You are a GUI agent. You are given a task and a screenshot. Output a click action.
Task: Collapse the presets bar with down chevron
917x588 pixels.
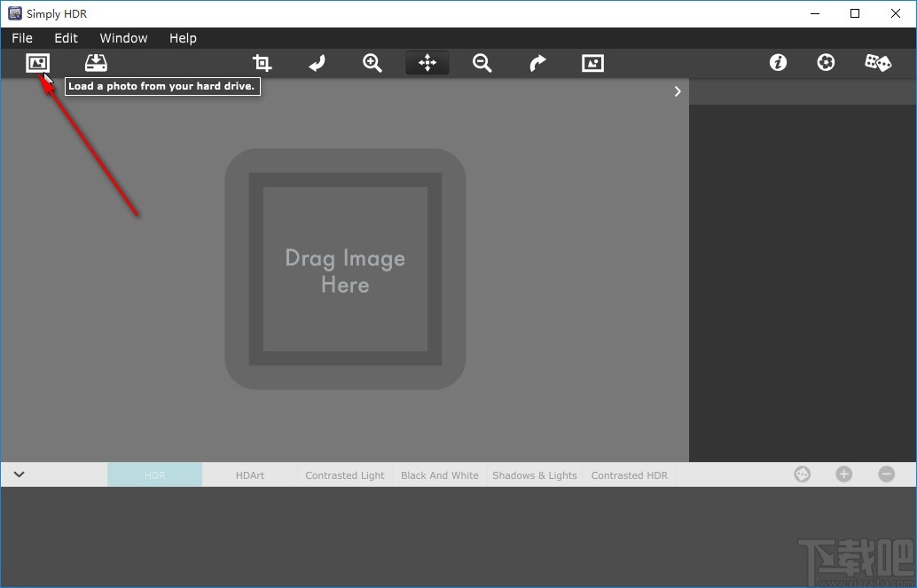coord(19,474)
